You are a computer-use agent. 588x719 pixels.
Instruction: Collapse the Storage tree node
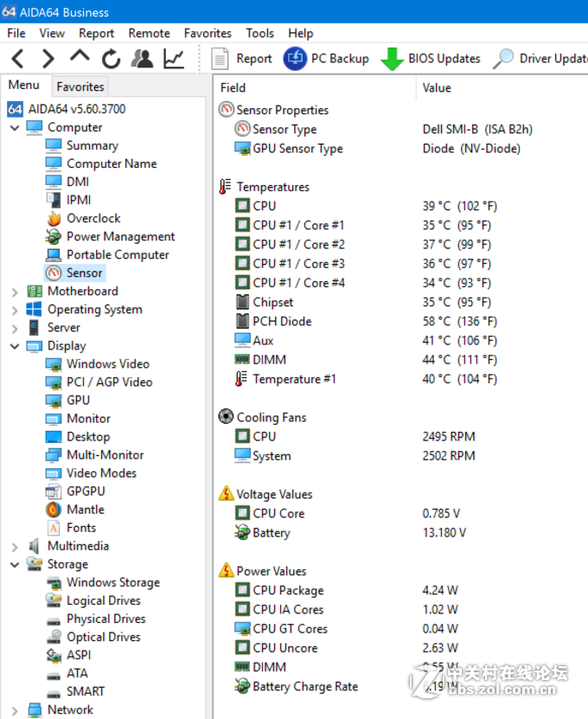(x=15, y=564)
